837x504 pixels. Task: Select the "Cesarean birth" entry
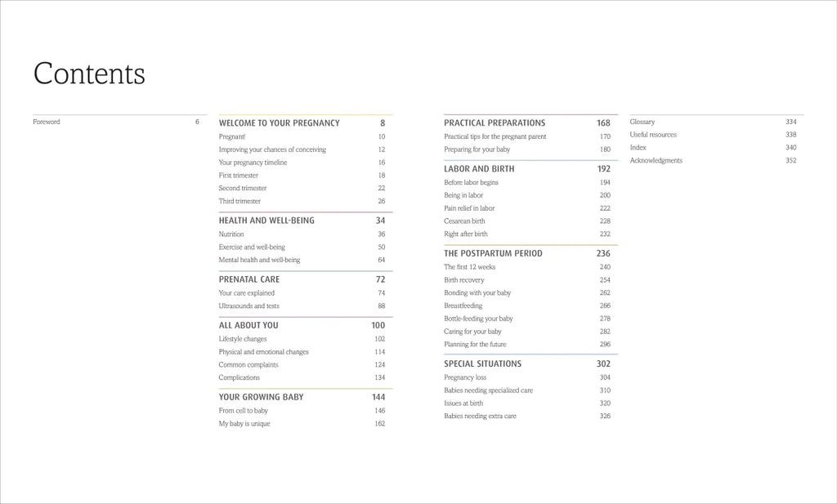pos(464,221)
